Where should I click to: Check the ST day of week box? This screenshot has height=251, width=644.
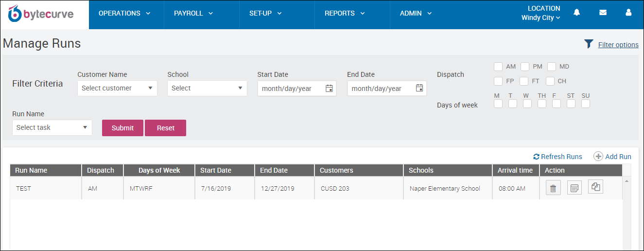571,104
